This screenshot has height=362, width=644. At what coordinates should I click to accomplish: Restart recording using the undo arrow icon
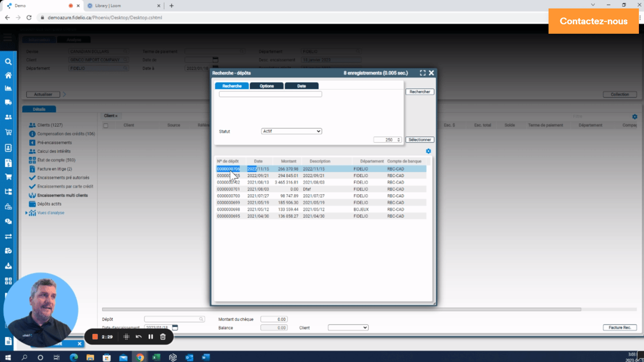pos(139,337)
